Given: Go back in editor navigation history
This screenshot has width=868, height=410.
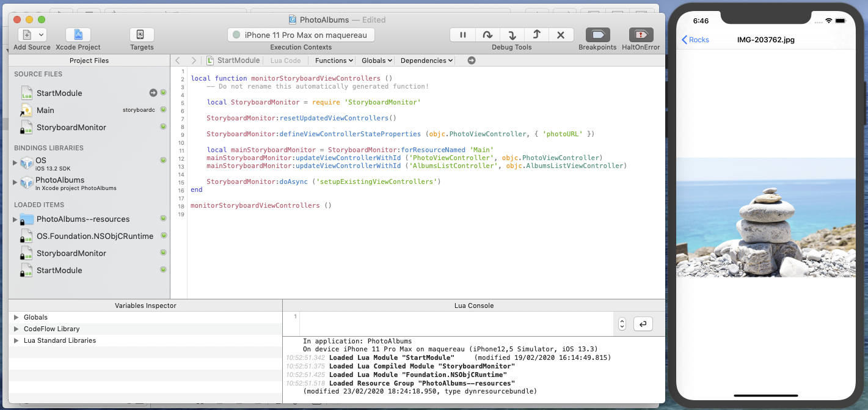Looking at the screenshot, I should tap(178, 60).
